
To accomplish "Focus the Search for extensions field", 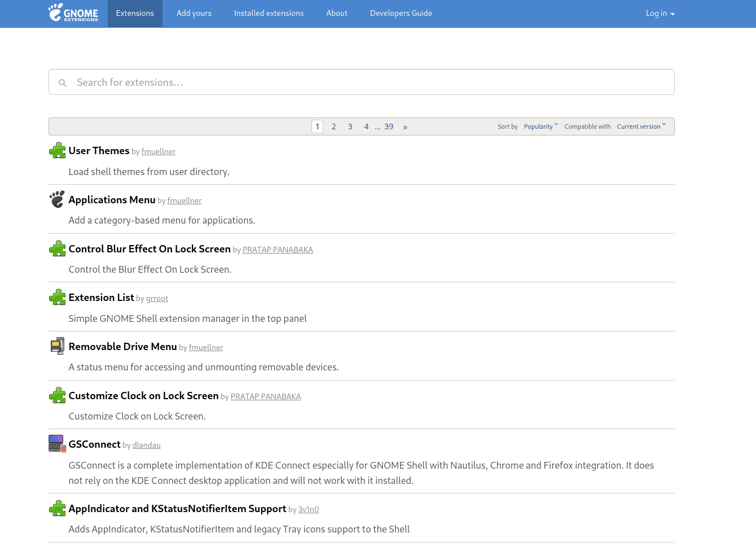I will coord(362,82).
